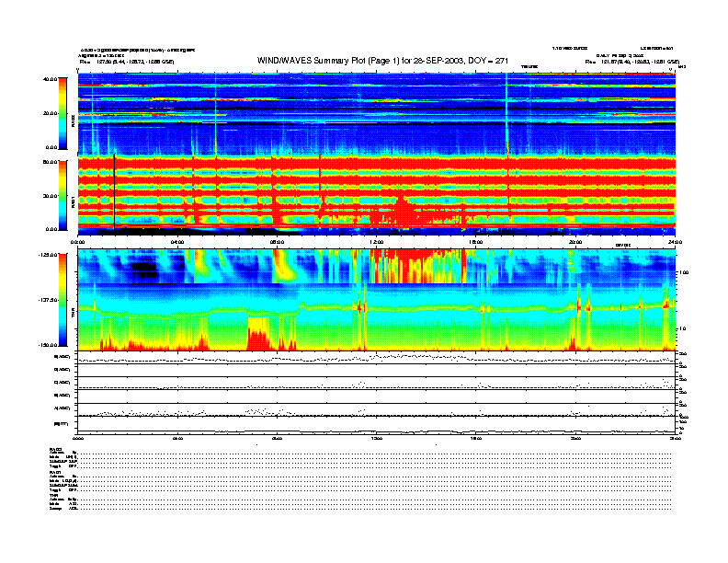Select the 16:00 time axis label

point(475,243)
